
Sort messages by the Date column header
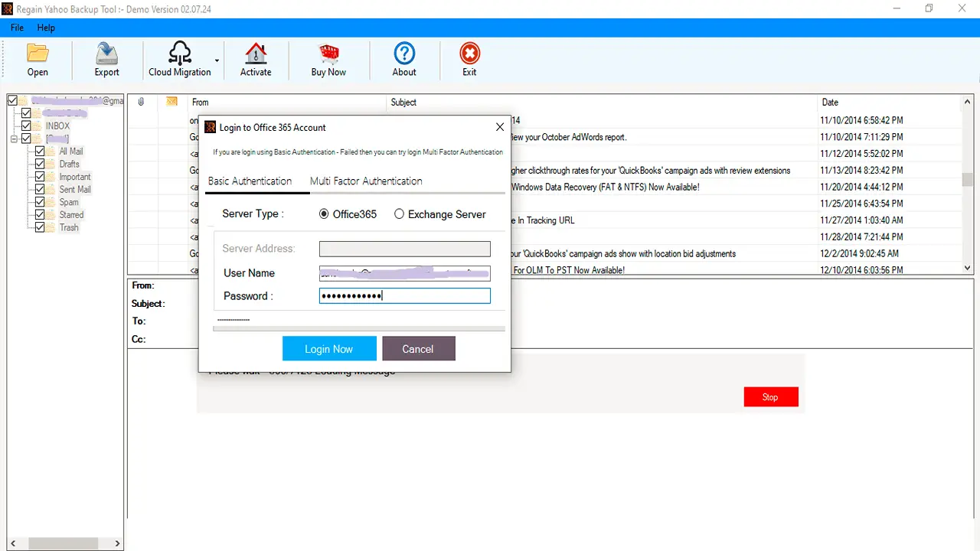click(889, 102)
